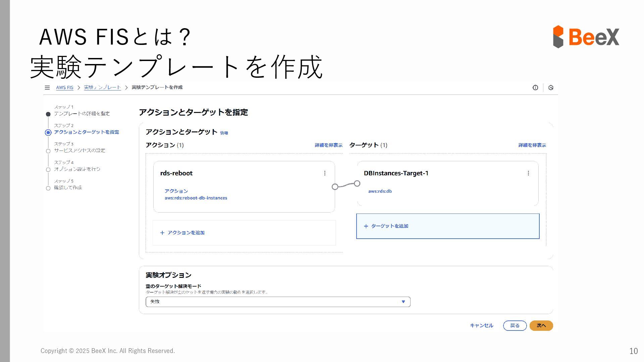Add an action with アクションを追加
Image resolution: width=644 pixels, height=362 pixels.
[244, 233]
